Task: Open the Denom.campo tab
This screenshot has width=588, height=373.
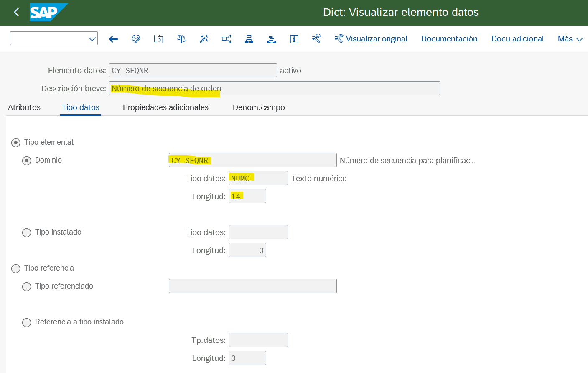Action: (259, 107)
